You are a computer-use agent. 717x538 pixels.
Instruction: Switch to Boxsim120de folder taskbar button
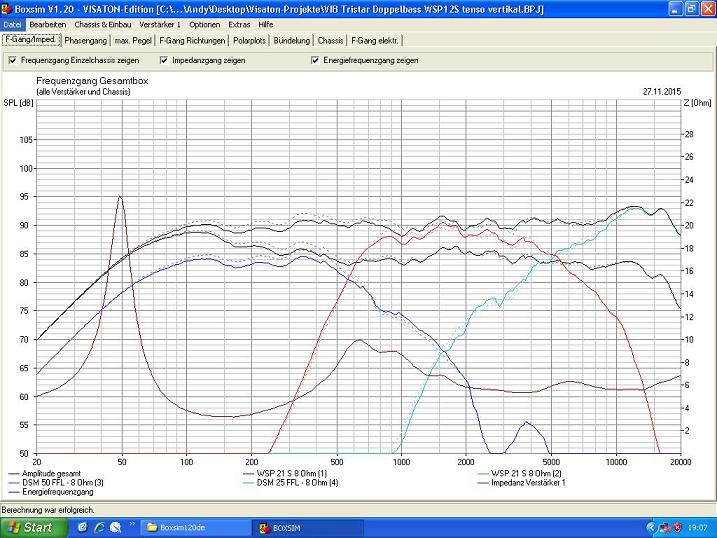coord(196,528)
